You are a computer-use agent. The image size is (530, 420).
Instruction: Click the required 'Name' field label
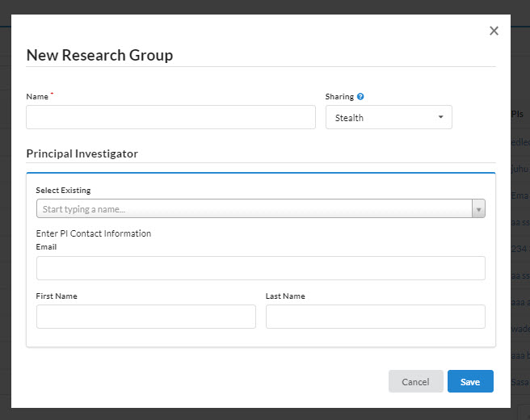point(37,97)
